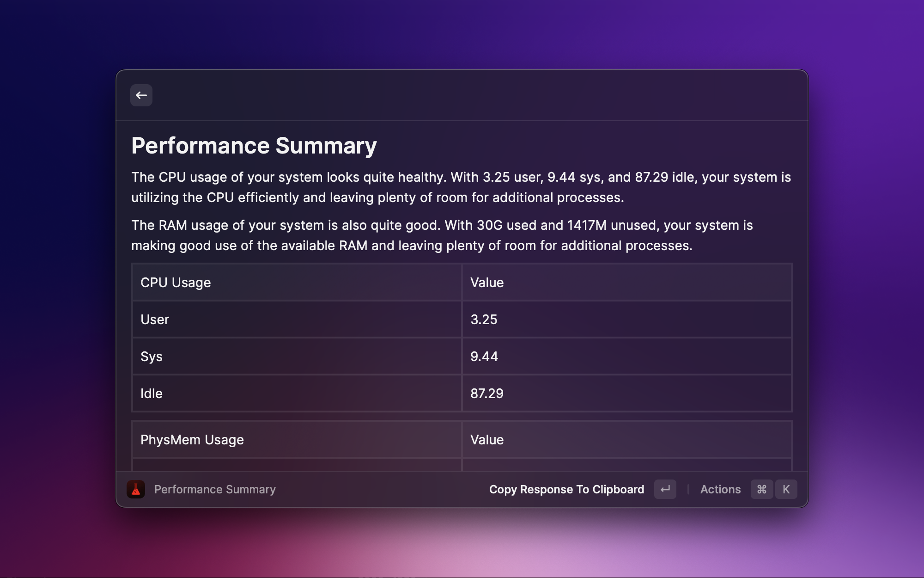Click the red flask extension icon
Screen dimensions: 924x578
click(x=136, y=489)
